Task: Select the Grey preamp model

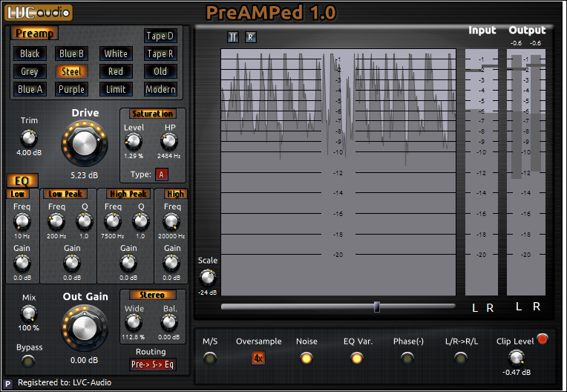Action: (30, 71)
